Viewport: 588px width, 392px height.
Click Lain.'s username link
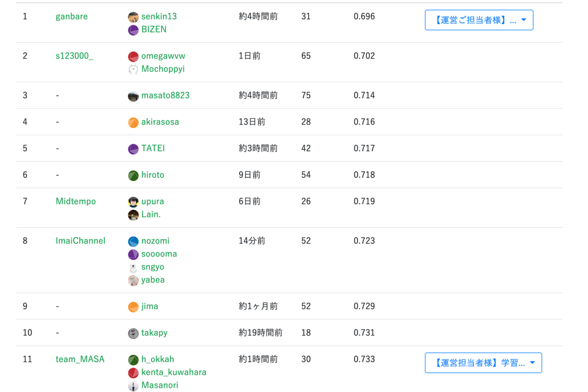click(x=150, y=214)
